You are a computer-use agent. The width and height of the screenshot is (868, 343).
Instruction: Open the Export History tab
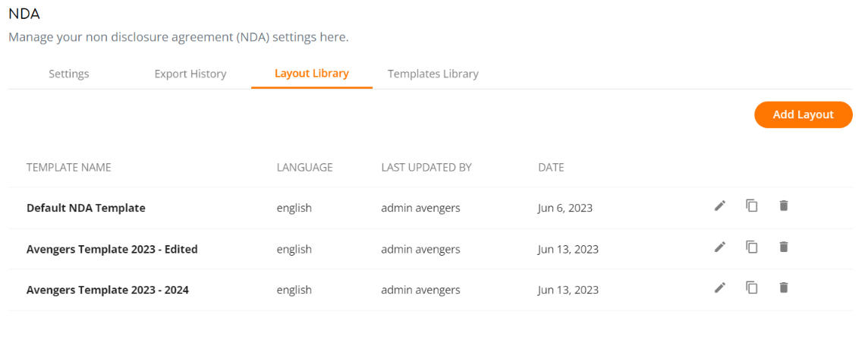click(x=190, y=74)
